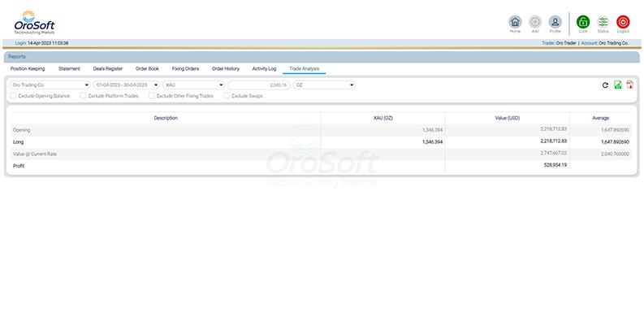
Task: Open the Profile icon
Action: 555,22
